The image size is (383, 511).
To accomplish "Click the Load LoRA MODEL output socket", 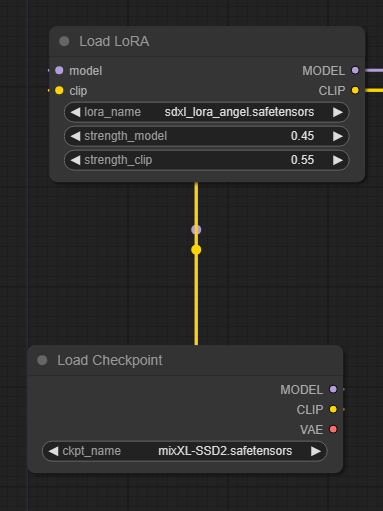I will [x=355, y=70].
